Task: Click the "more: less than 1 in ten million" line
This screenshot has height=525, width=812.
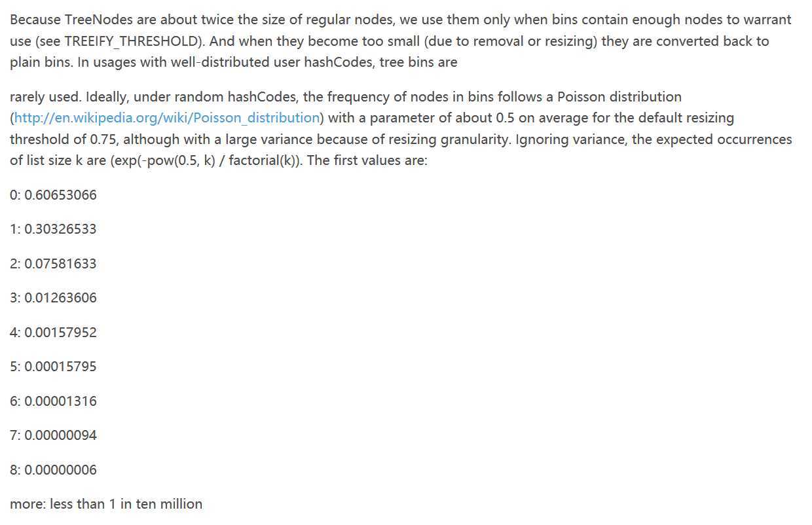Action: pyautogui.click(x=106, y=504)
